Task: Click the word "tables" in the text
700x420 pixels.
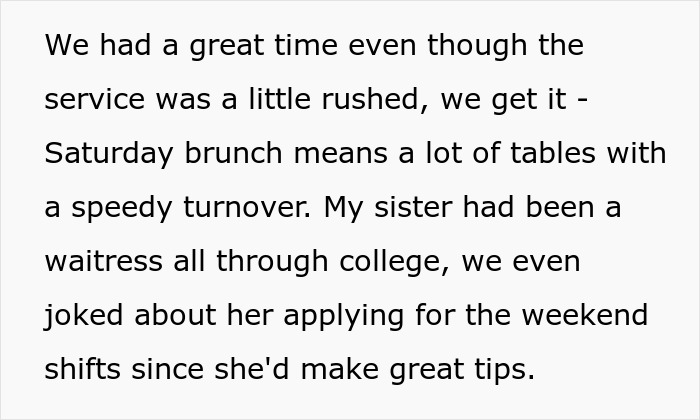Action: [x=553, y=153]
